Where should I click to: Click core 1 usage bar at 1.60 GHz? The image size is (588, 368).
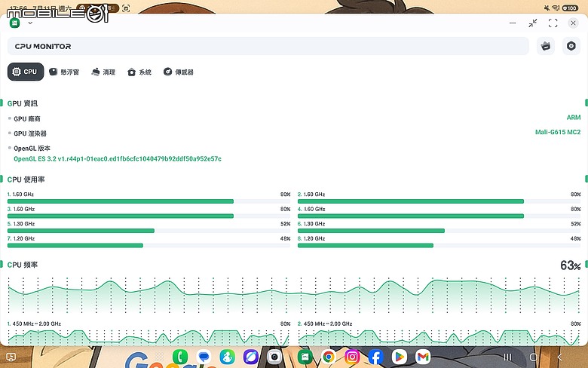[149, 201]
